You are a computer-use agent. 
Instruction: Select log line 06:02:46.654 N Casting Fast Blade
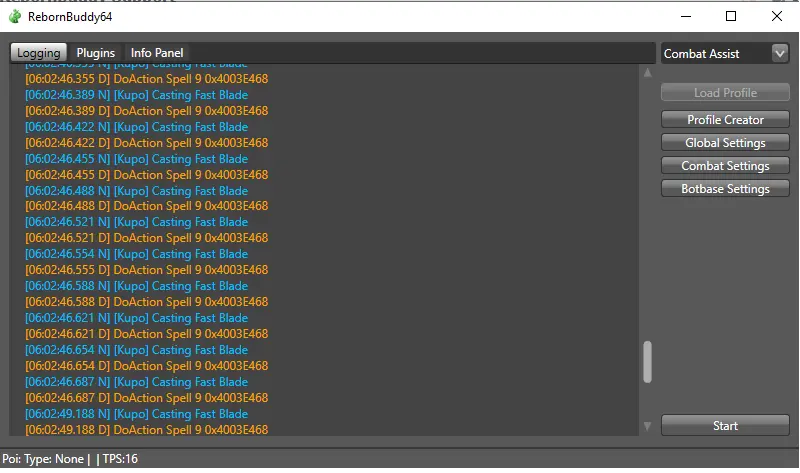pos(136,350)
